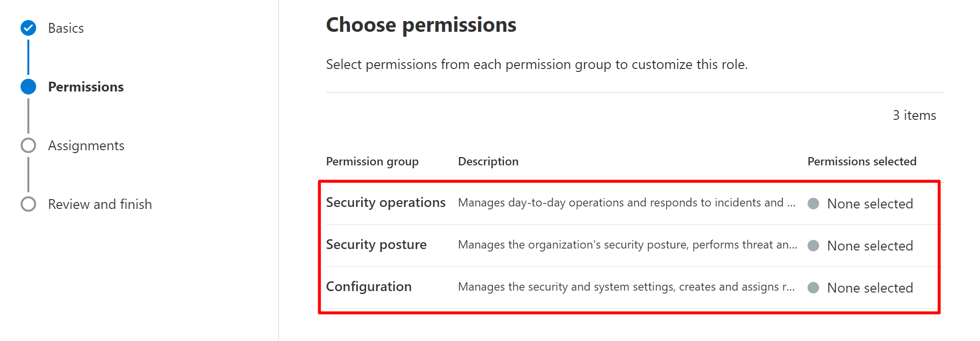This screenshot has width=980, height=341.
Task: Click the Assignments step circle icon
Action: point(28,145)
